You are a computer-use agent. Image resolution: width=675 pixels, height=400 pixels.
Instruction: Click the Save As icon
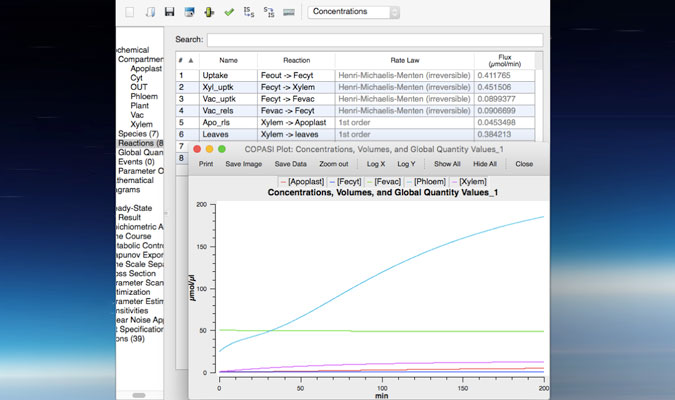[x=189, y=12]
